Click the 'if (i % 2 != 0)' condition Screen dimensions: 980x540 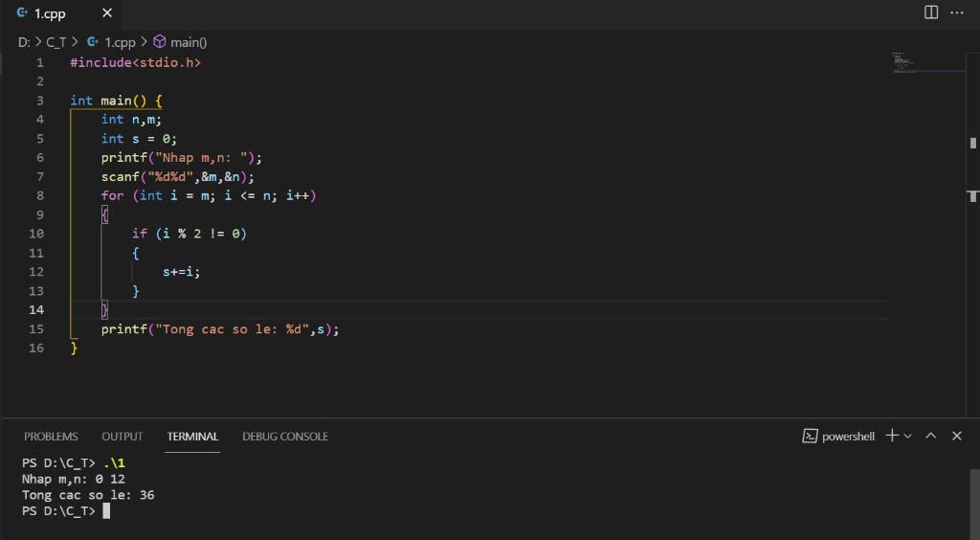[189, 234]
